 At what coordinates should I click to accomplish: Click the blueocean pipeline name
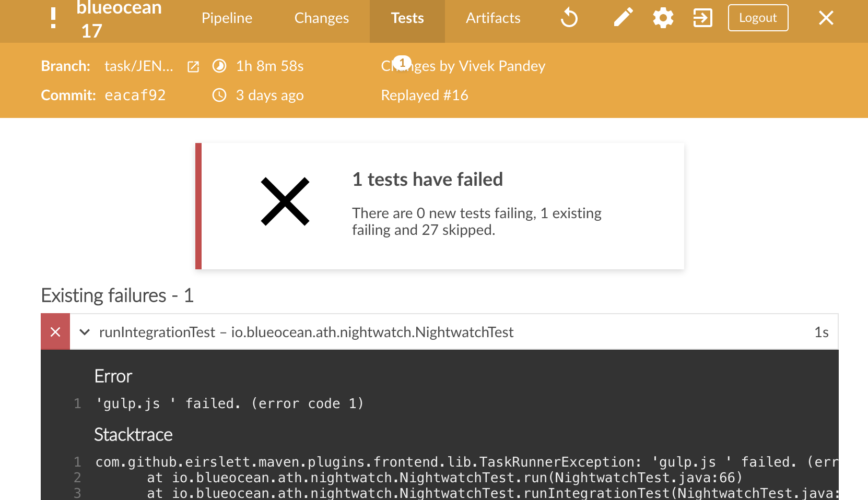[x=119, y=8]
